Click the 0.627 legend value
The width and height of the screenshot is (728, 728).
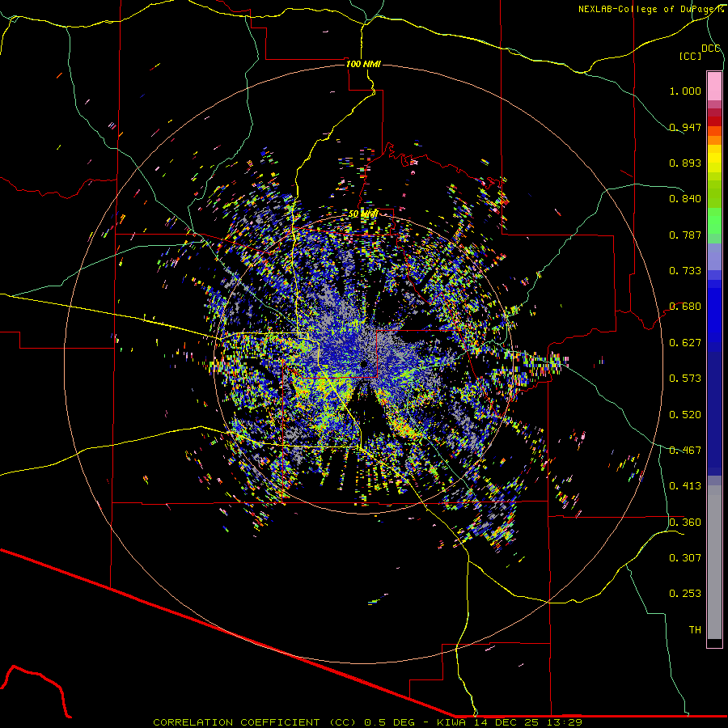(685, 343)
